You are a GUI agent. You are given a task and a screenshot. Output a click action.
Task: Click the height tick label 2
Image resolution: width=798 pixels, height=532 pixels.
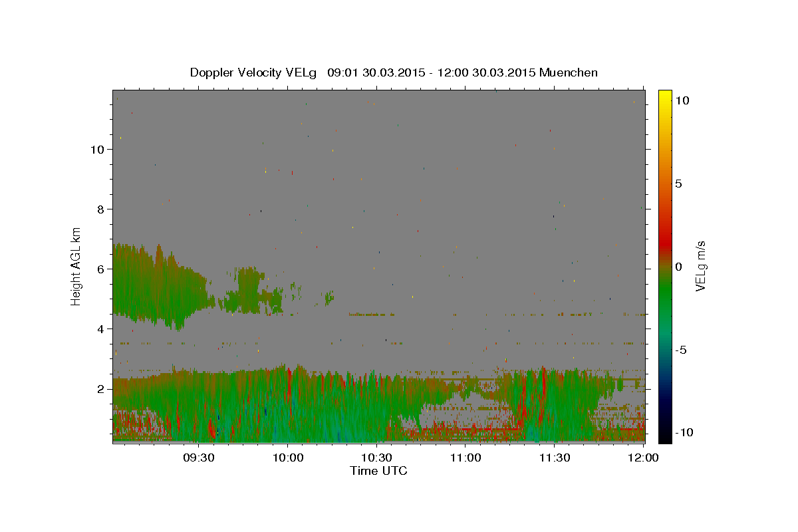tap(99, 389)
